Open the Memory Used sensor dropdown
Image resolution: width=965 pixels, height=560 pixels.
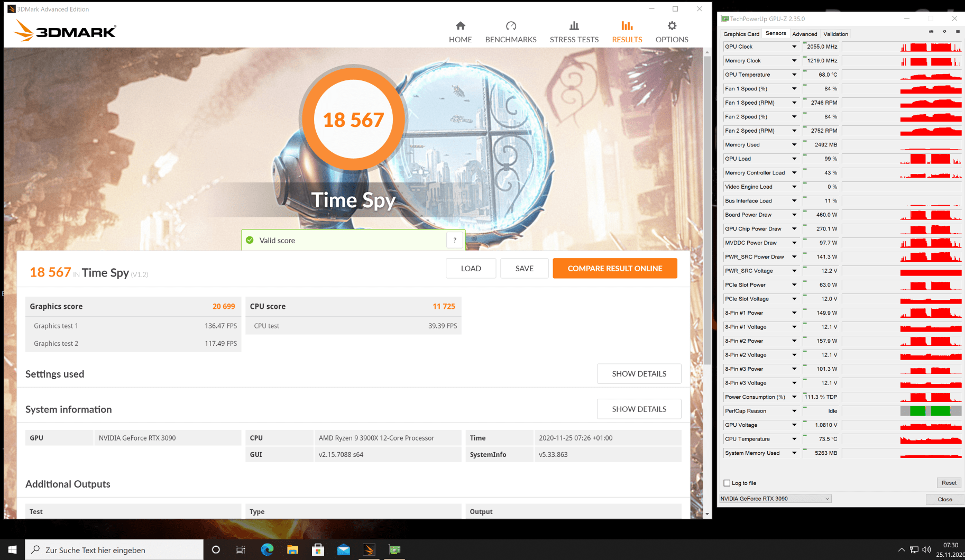coord(794,145)
